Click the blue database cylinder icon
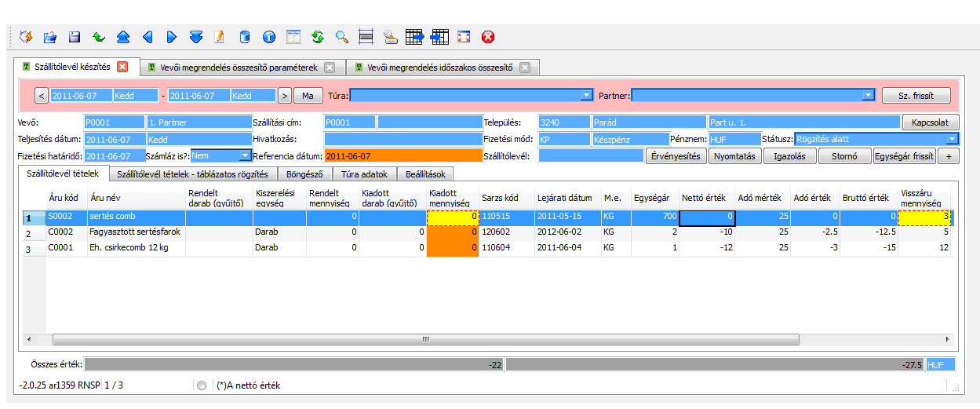This screenshot has height=409, width=980. [244, 37]
